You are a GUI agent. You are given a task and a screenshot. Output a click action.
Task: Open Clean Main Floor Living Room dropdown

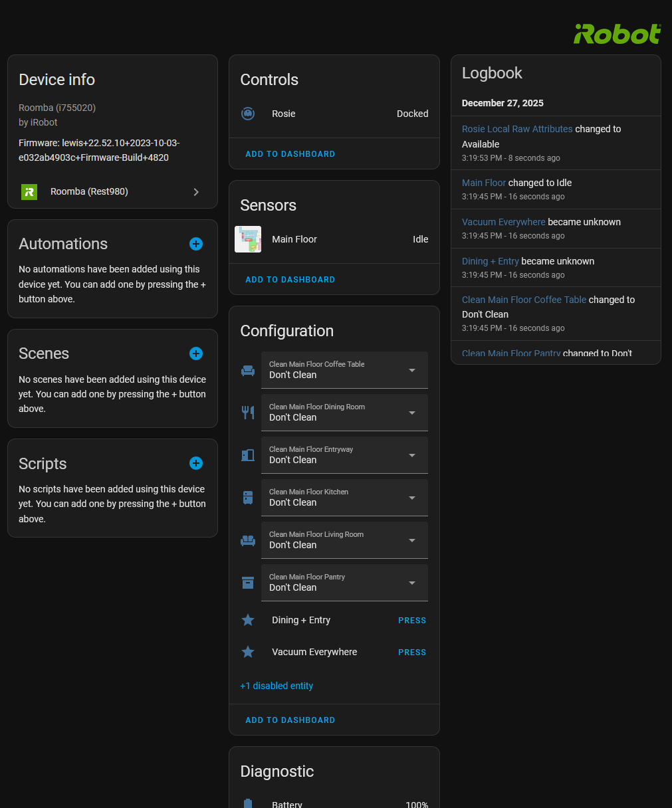(344, 540)
